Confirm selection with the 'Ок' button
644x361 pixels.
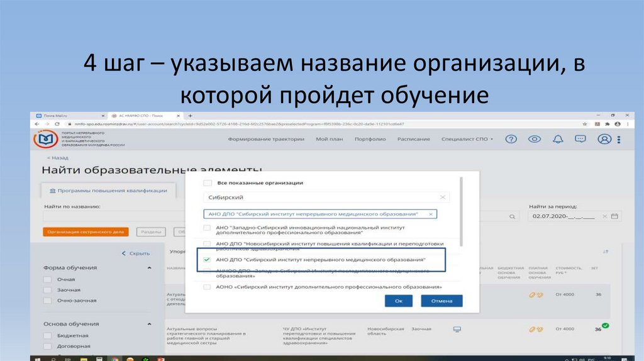tap(398, 301)
